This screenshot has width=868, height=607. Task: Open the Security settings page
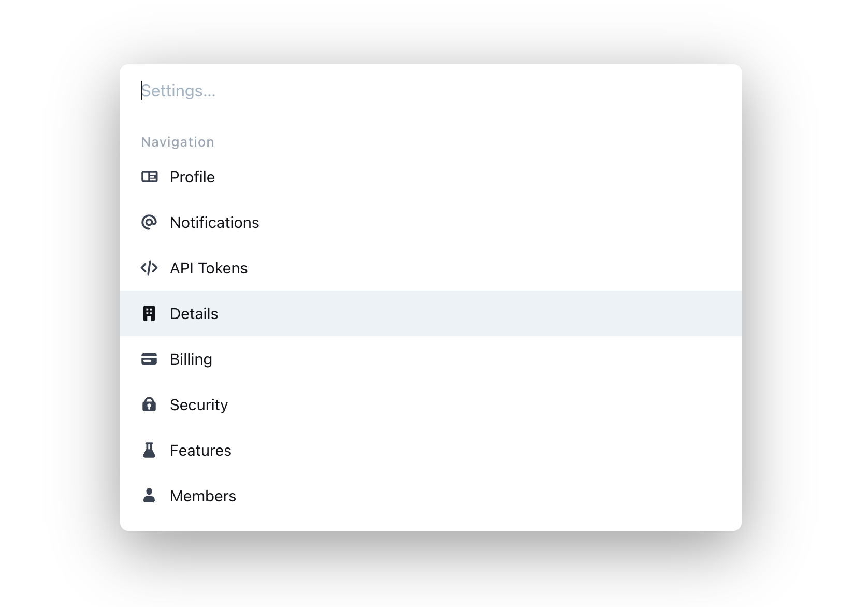199,404
